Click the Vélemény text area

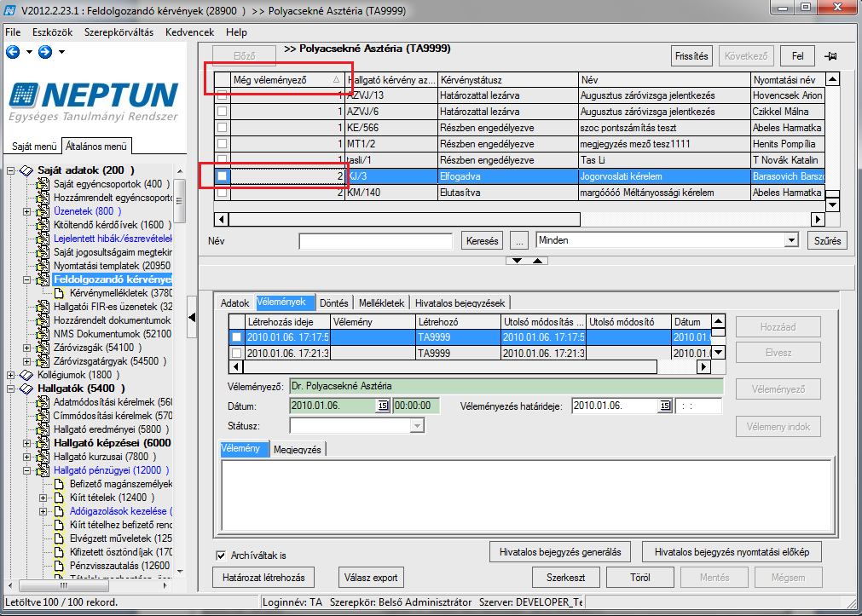(527, 496)
